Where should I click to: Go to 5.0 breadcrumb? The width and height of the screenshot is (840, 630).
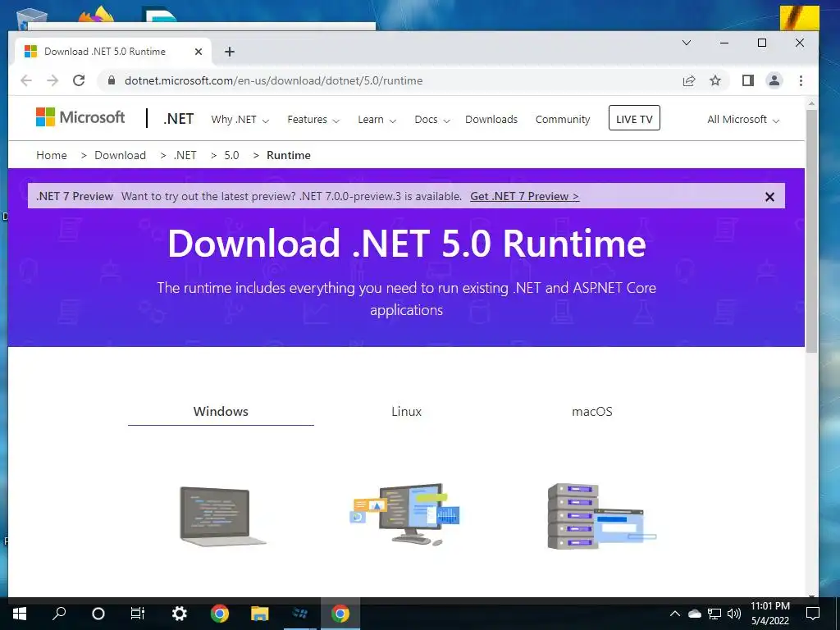pos(231,155)
